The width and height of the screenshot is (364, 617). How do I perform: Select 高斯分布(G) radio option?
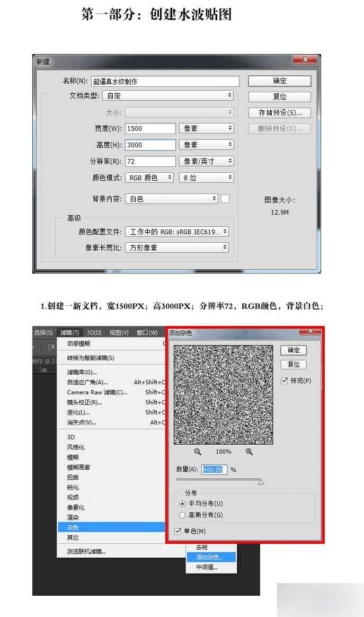[x=182, y=515]
